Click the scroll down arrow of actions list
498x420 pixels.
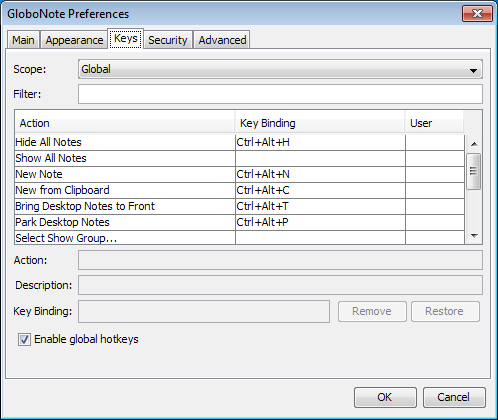(474, 236)
